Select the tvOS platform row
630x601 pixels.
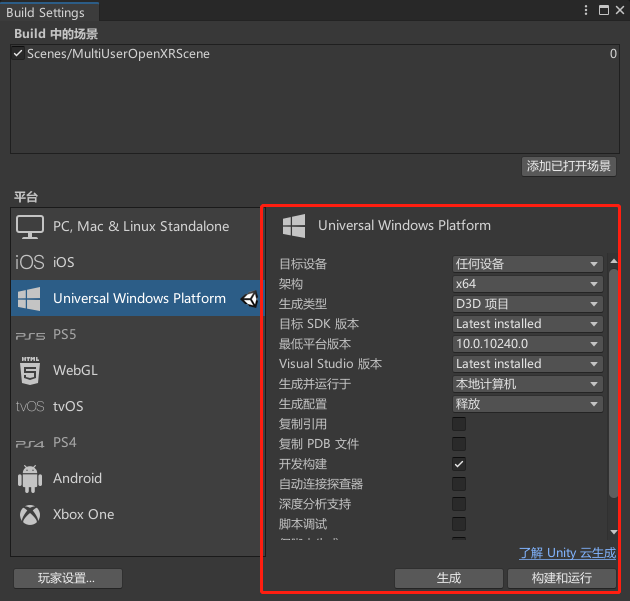point(137,406)
